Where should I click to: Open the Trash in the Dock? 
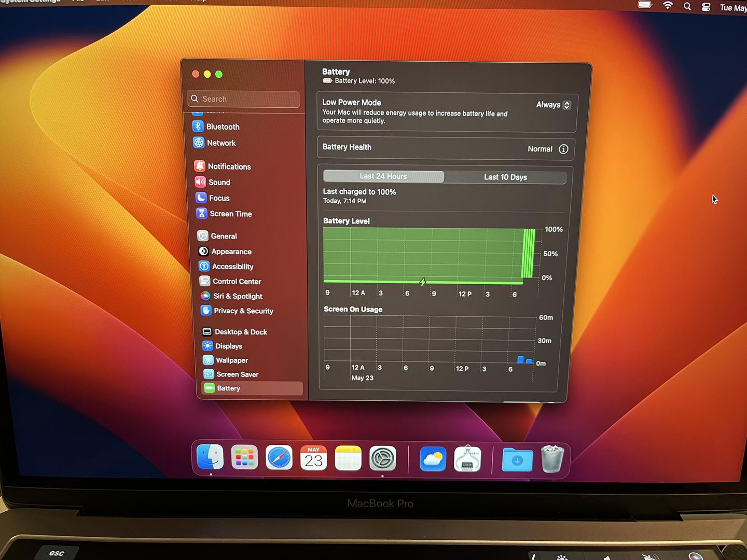(552, 459)
